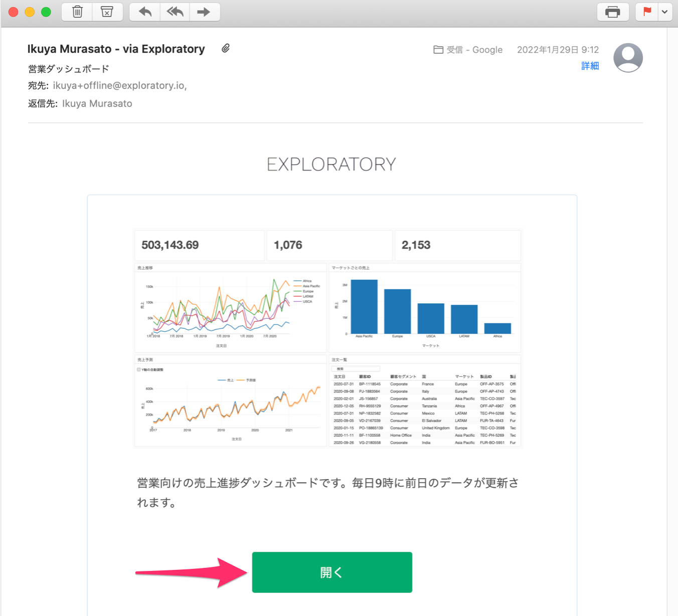Click recipient ikuya+offline@exploratory.io
The image size is (678, 616).
tap(120, 86)
